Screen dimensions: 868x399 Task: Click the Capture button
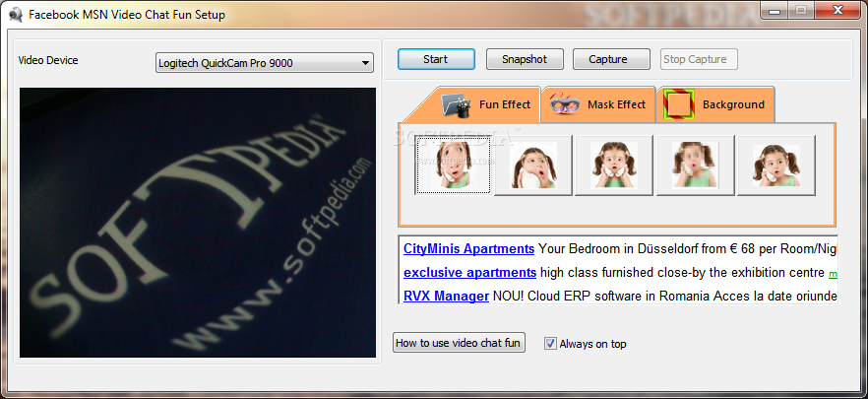click(x=611, y=59)
